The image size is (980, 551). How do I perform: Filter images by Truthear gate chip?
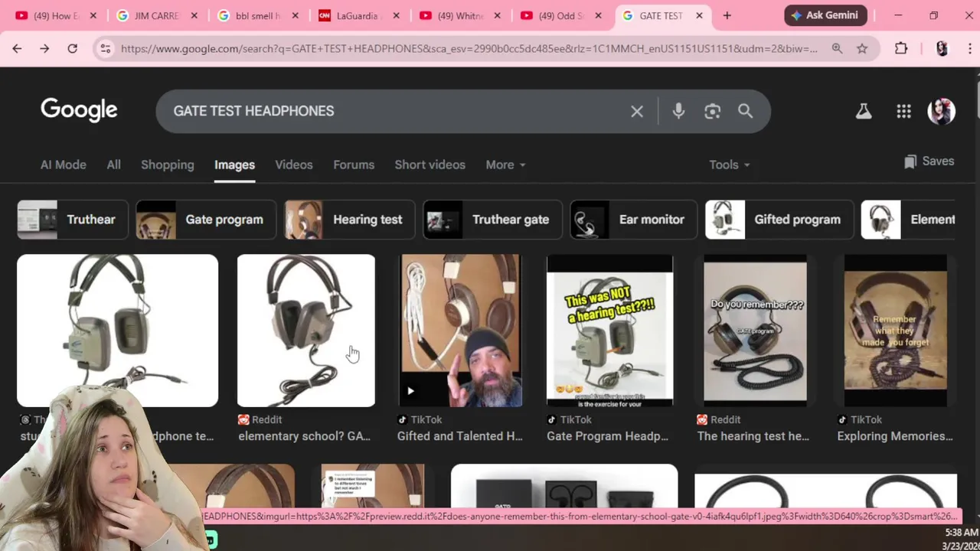[x=492, y=220]
